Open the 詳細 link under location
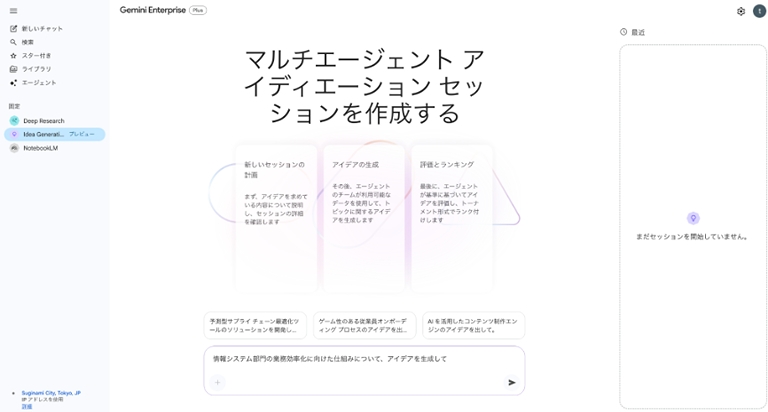 [x=26, y=407]
